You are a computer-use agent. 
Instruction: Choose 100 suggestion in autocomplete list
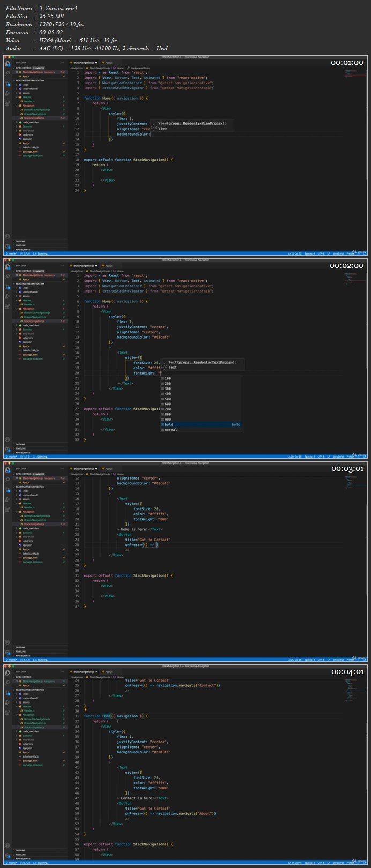[201, 378]
